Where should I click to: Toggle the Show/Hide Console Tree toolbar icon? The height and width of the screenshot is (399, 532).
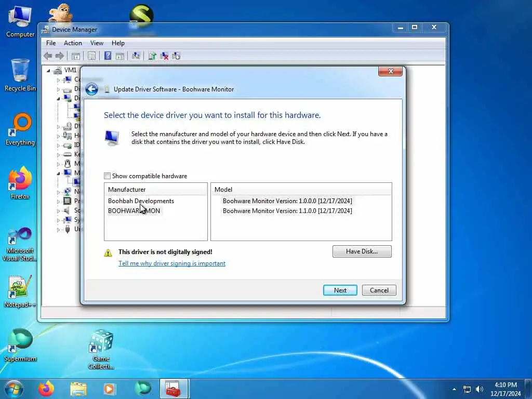click(x=76, y=56)
